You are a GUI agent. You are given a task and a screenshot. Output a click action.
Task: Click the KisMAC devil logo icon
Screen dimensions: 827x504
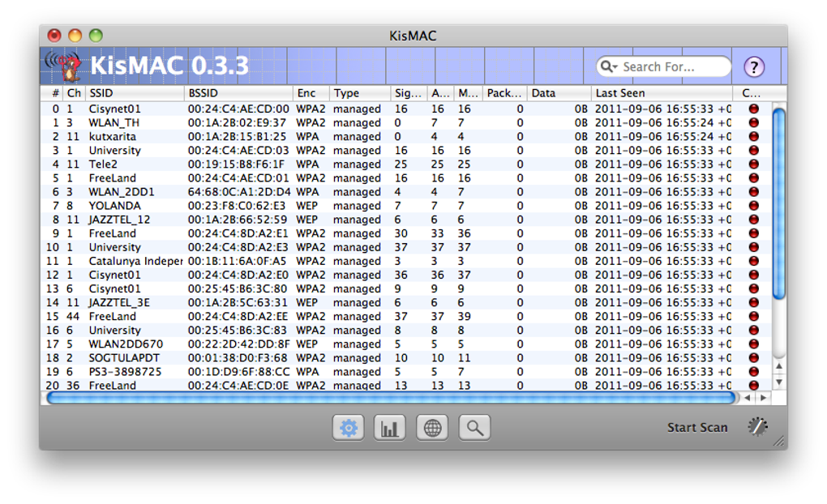click(x=63, y=66)
